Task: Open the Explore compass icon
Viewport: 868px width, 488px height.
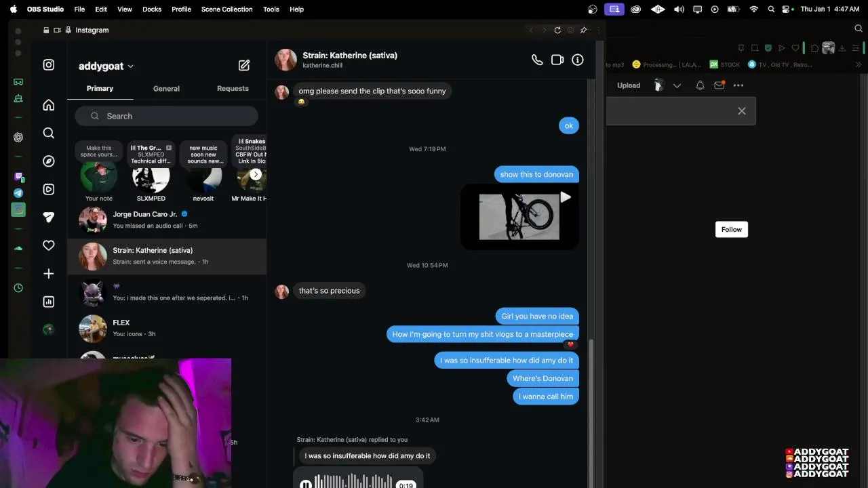Action: (49, 161)
